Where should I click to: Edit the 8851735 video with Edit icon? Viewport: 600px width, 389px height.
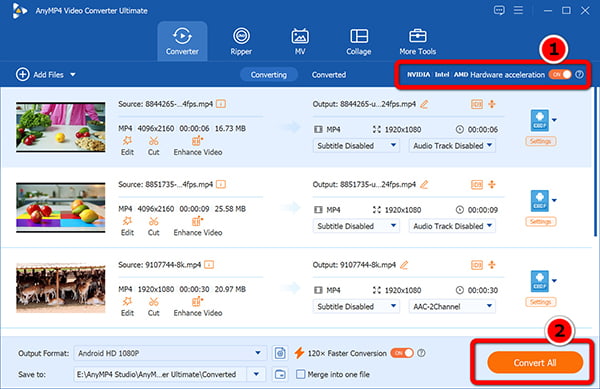click(127, 226)
